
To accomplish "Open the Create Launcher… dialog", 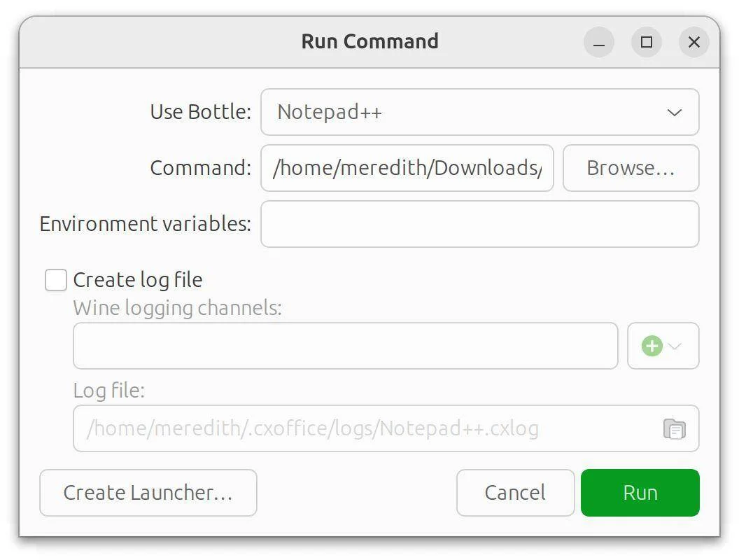I will pyautogui.click(x=148, y=493).
